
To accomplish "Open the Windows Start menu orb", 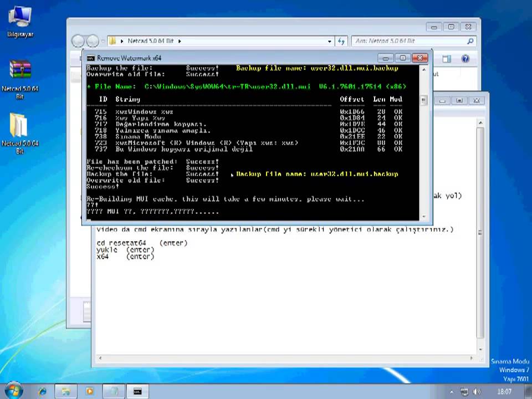I will tap(13, 391).
